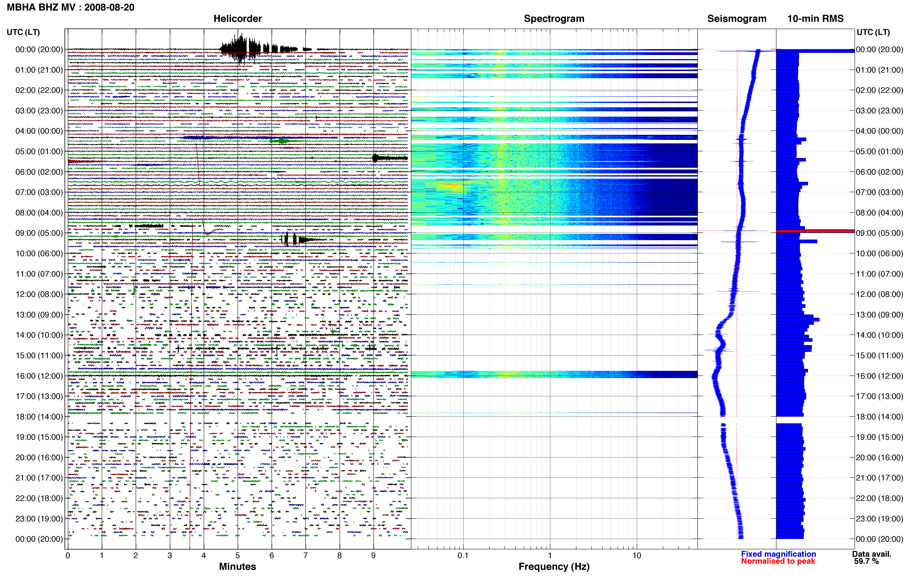Click RMS-side time label "05:00 (01:00)"
Screen dimensions: 924x578
(x=879, y=151)
